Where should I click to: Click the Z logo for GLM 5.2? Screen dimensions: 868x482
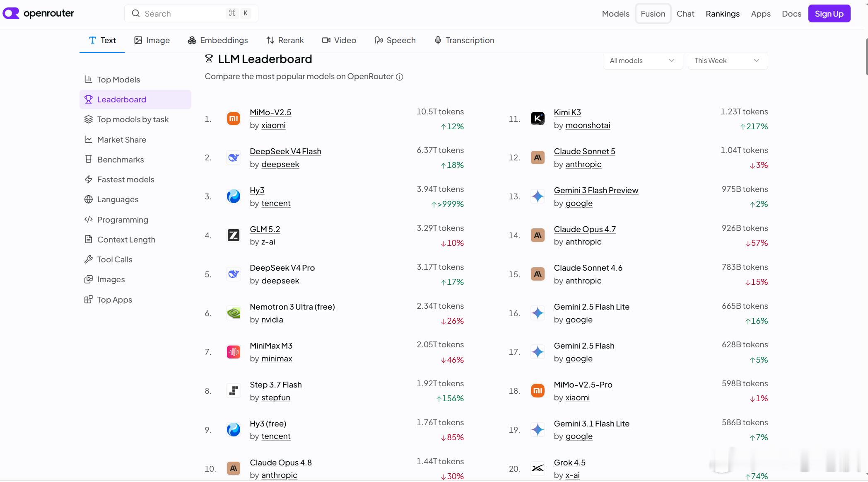point(234,235)
